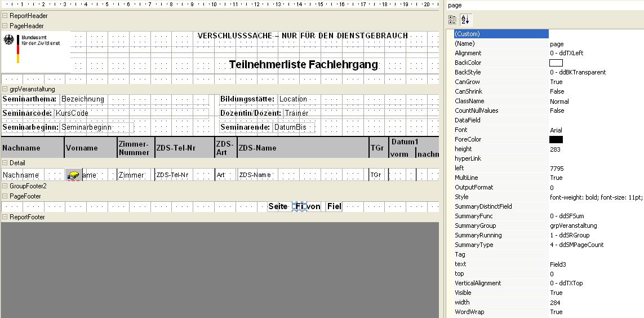
Task: Select the Trainer field
Action: (297, 113)
